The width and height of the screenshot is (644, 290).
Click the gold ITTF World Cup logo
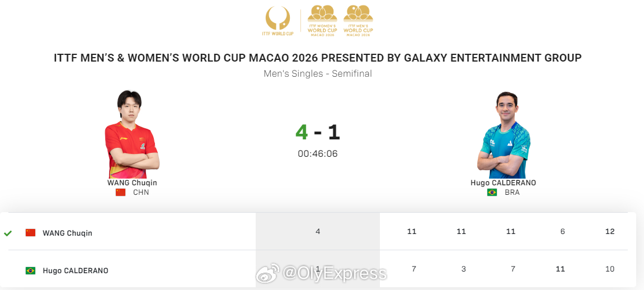[278, 21]
